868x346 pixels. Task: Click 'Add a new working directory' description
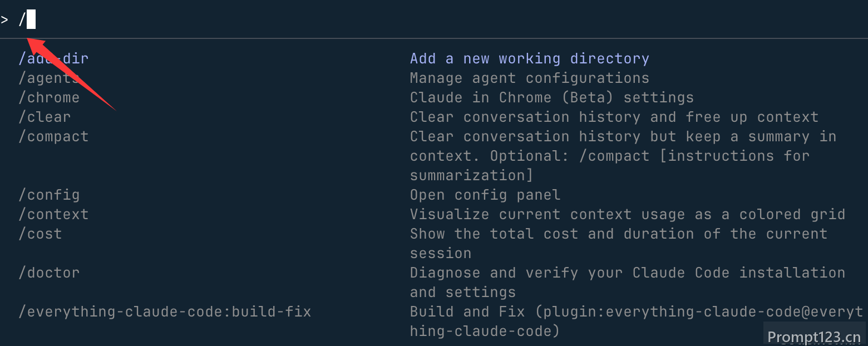point(530,58)
